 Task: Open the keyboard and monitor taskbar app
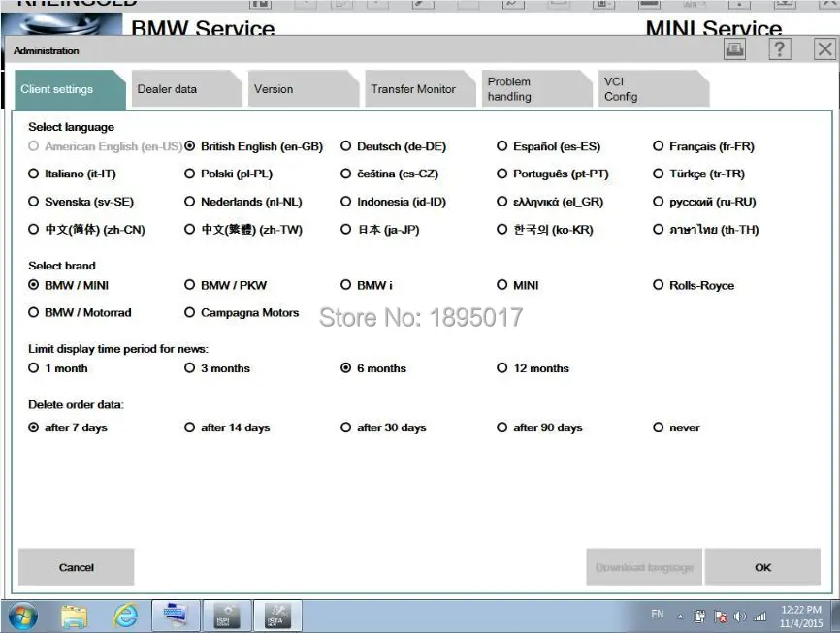tap(176, 616)
